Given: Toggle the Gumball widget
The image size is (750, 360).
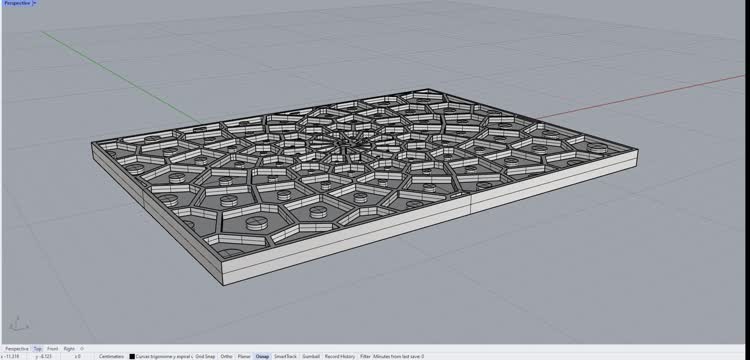Looking at the screenshot, I should point(311,357).
